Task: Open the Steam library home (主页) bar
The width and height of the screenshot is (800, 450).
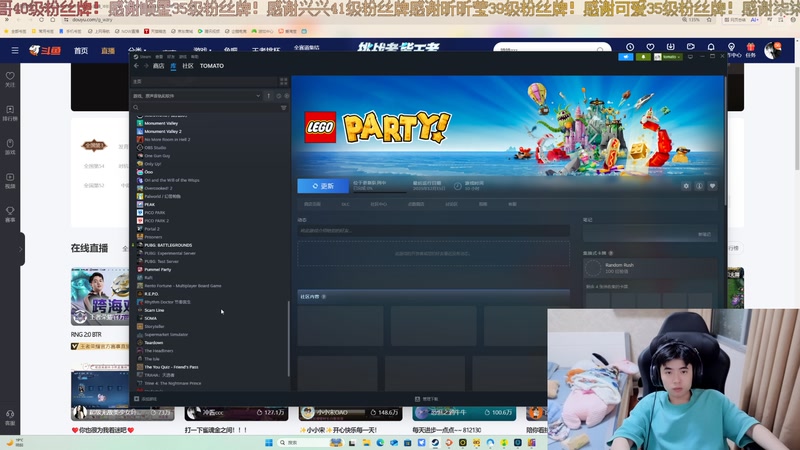Action: [x=204, y=82]
